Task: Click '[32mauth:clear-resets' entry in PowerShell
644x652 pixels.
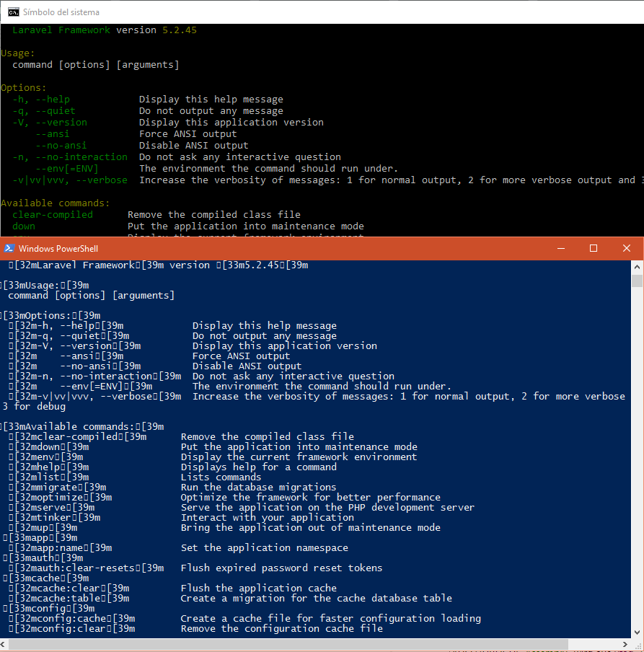Action: point(87,568)
